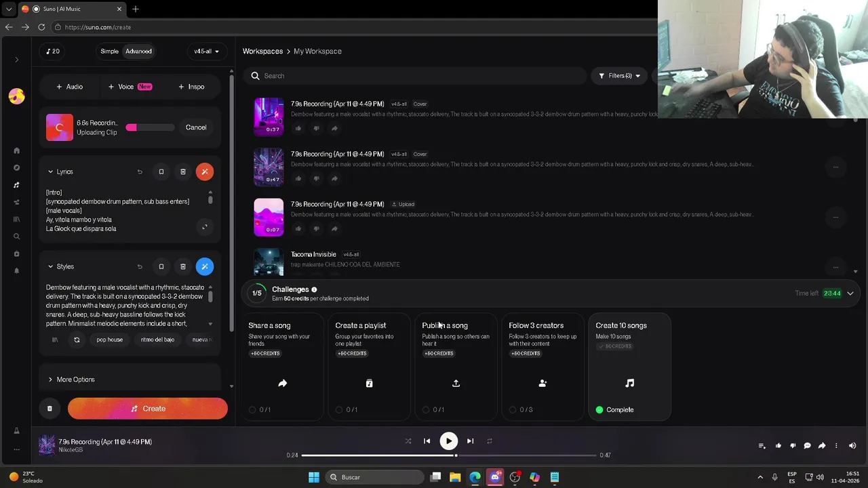Expand More Options section

coord(71,380)
